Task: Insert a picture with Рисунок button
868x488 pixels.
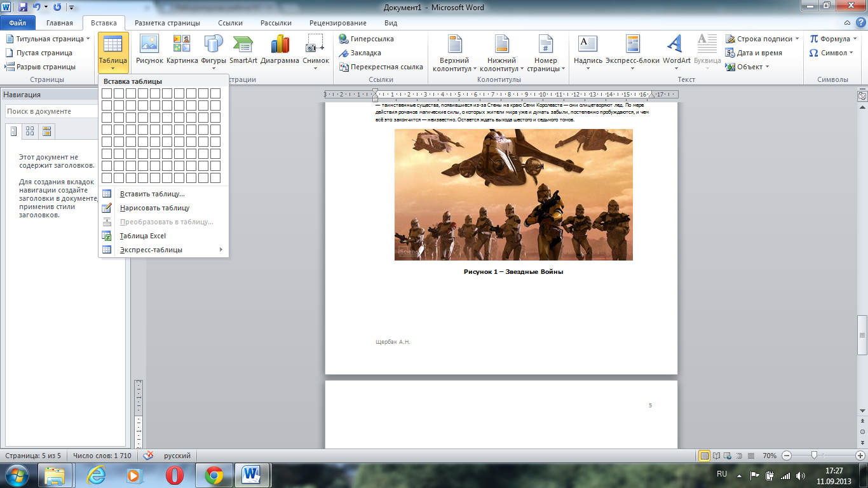Action: click(149, 51)
